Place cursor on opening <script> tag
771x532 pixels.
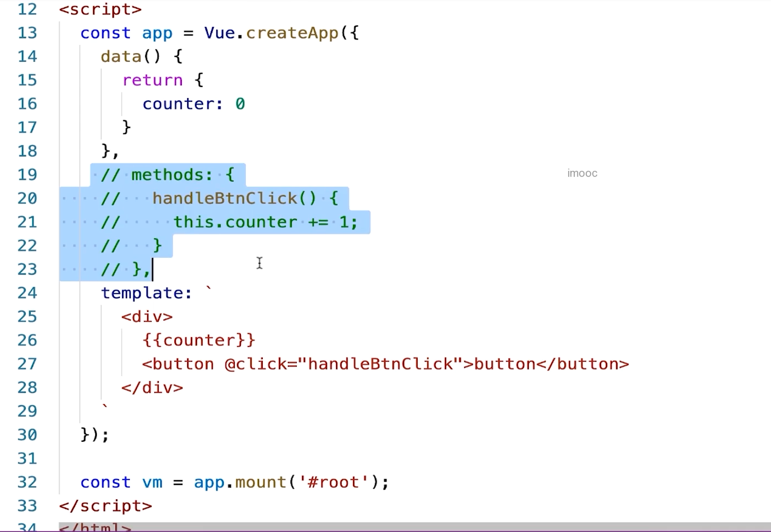(x=100, y=9)
